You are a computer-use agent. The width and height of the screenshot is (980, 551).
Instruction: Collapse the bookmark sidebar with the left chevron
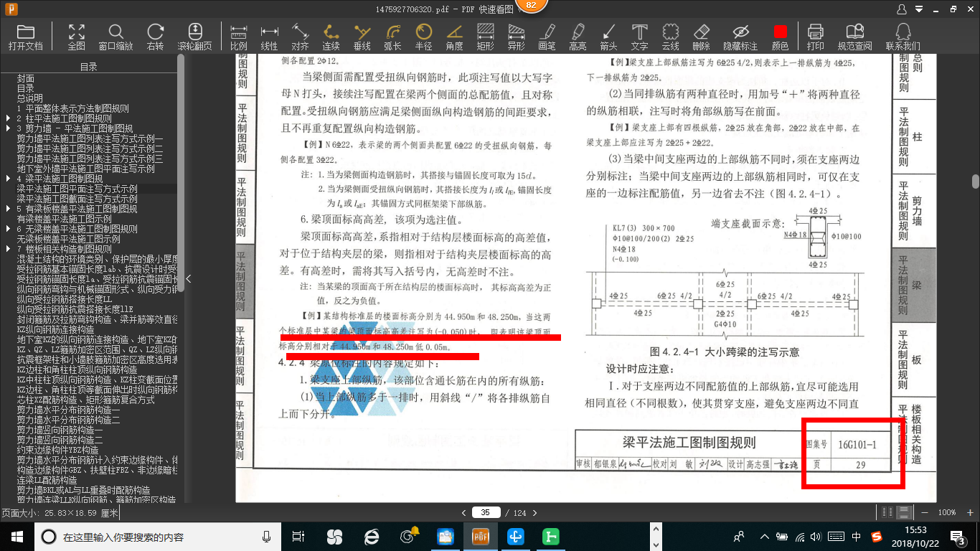coord(188,279)
